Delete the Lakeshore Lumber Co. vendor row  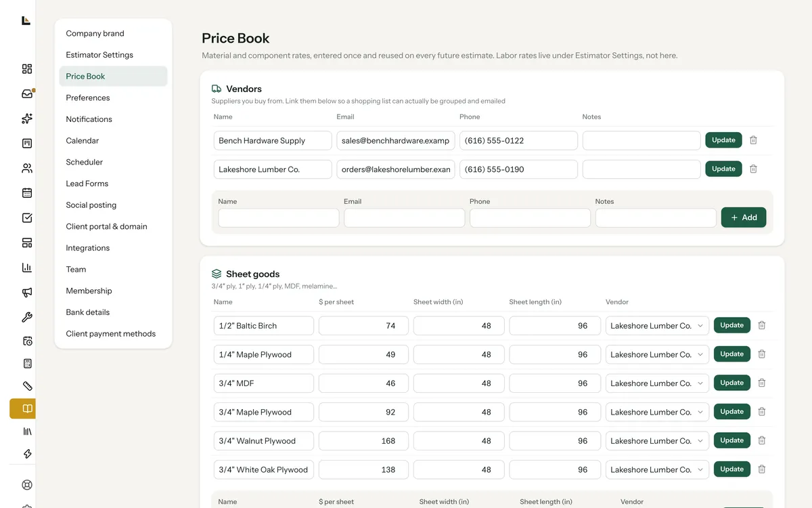coord(753,169)
